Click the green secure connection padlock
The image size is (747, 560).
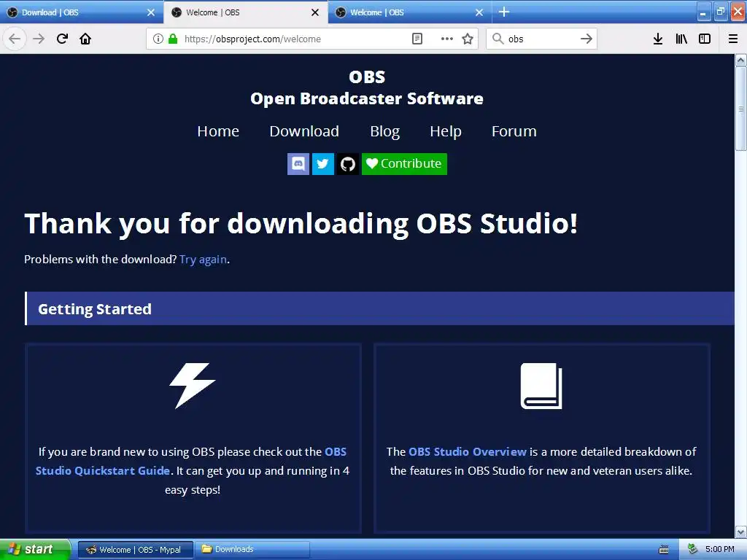point(173,39)
